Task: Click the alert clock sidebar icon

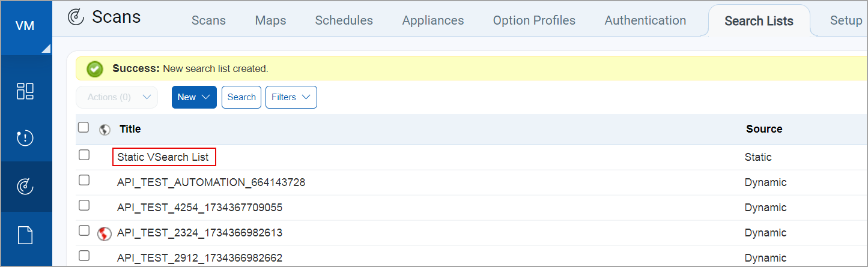Action: click(x=25, y=139)
